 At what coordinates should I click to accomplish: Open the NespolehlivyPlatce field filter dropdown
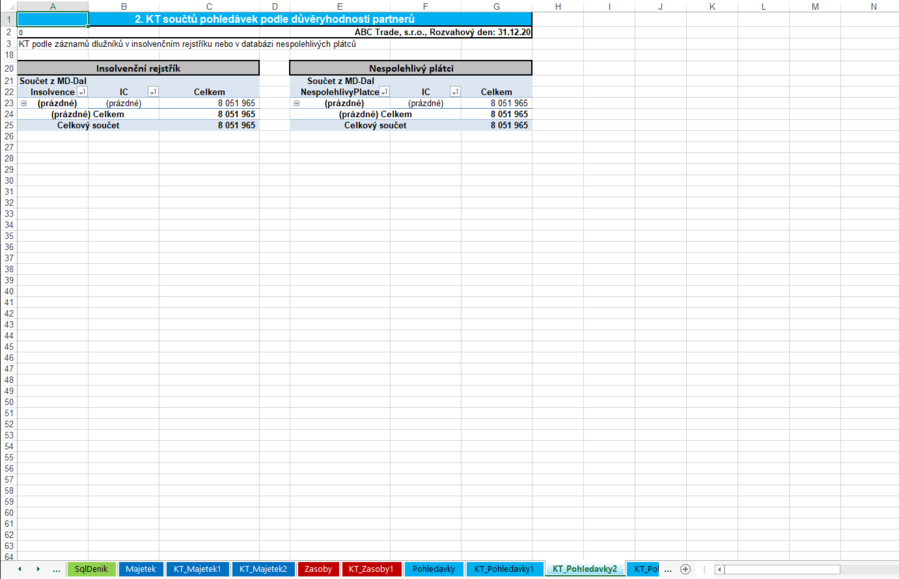coord(385,92)
